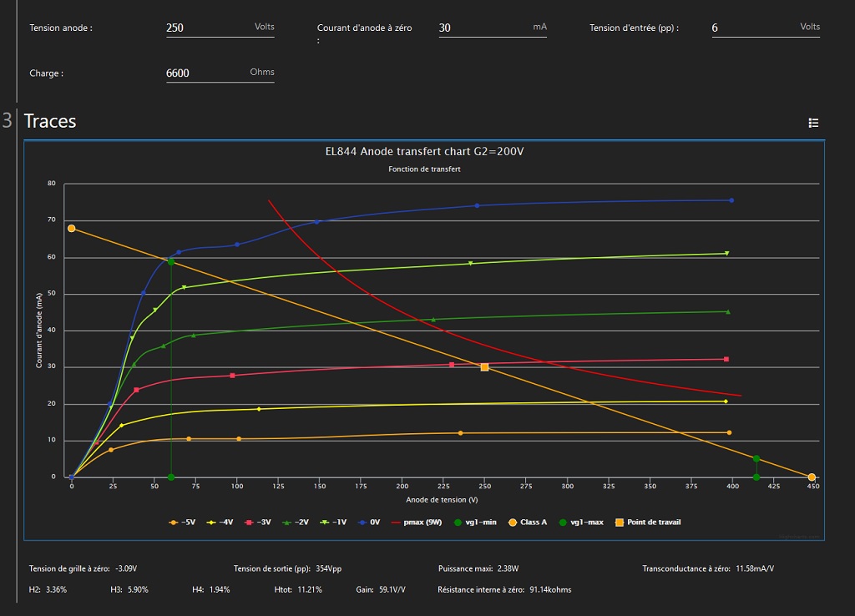Click the vg1-max legend item
855x616 pixels.
(580, 523)
